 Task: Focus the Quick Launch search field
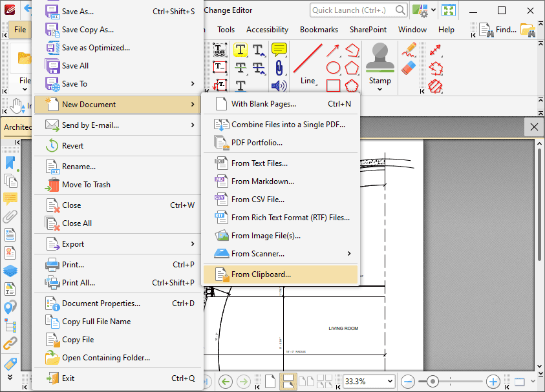click(x=358, y=10)
